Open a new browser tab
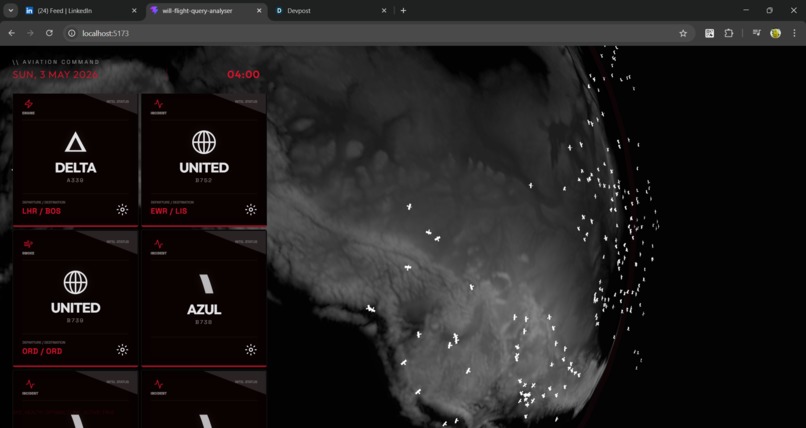Screen dimensions: 806x428 point(404,10)
